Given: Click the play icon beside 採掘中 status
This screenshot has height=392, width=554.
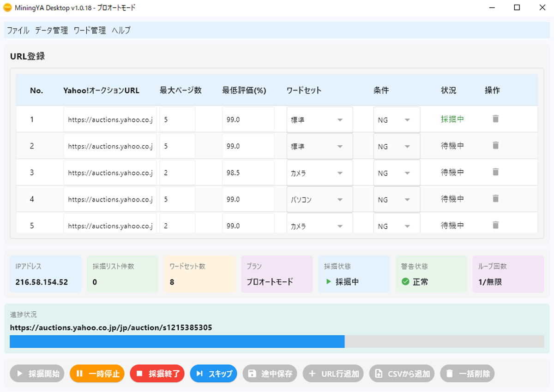Looking at the screenshot, I should pos(328,282).
